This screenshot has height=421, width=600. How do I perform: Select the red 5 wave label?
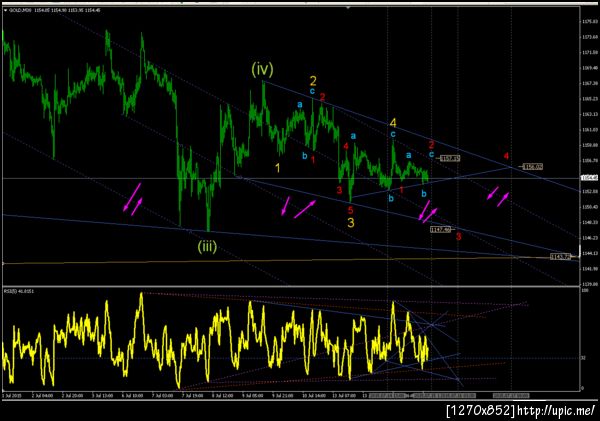(x=350, y=210)
